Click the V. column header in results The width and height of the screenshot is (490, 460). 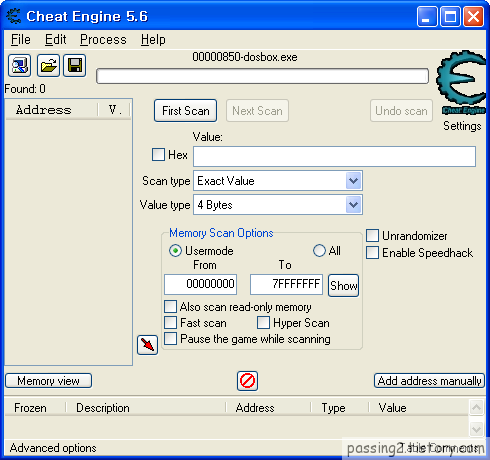(x=114, y=110)
